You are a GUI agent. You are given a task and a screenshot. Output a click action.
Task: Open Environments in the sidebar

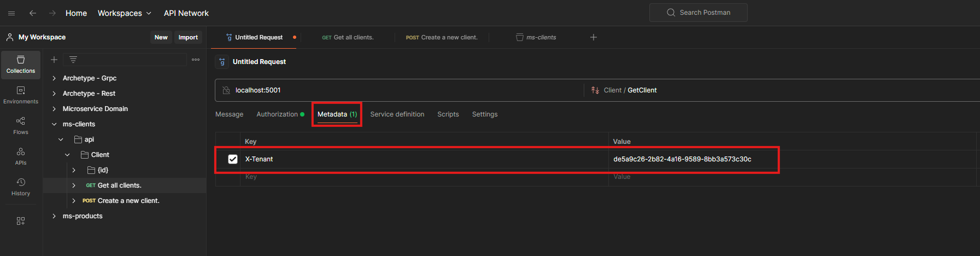tap(21, 95)
